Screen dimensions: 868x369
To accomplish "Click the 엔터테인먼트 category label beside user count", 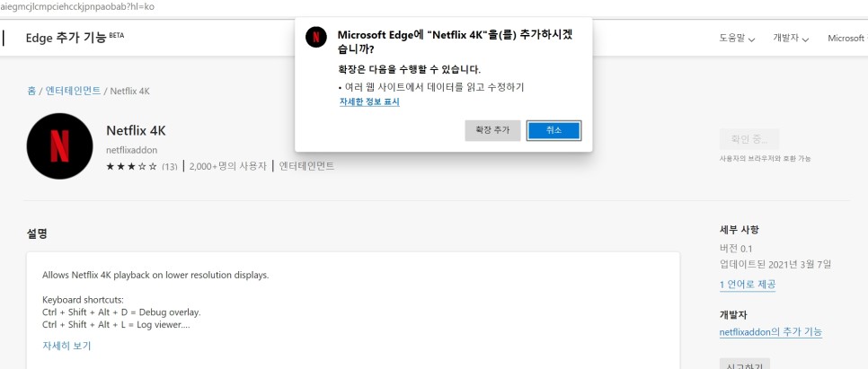I will point(306,166).
